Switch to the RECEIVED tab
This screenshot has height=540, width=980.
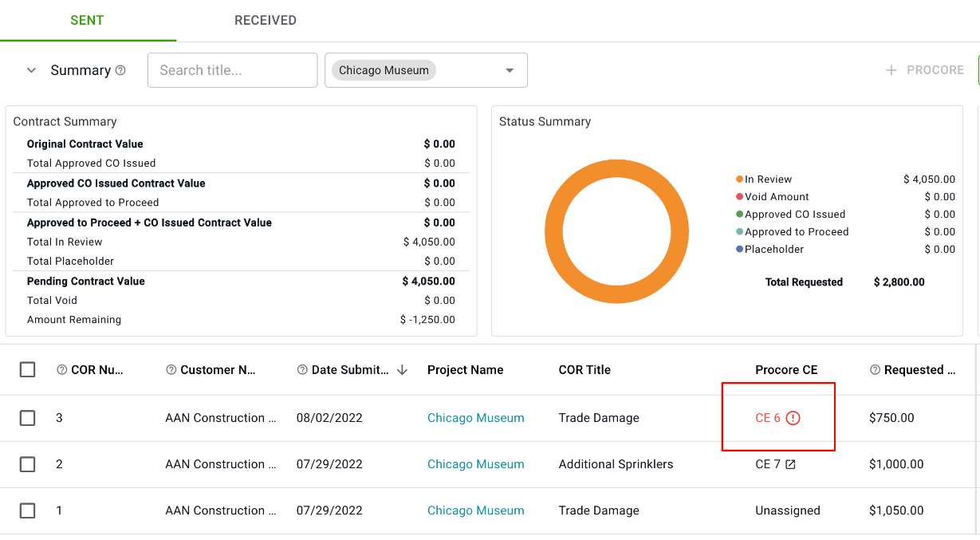[265, 20]
